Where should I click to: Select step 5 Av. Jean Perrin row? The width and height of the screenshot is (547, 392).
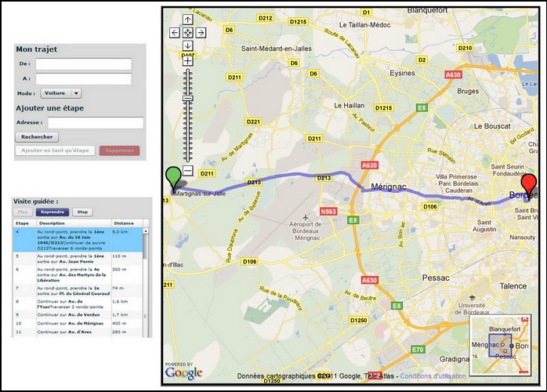pos(78,259)
